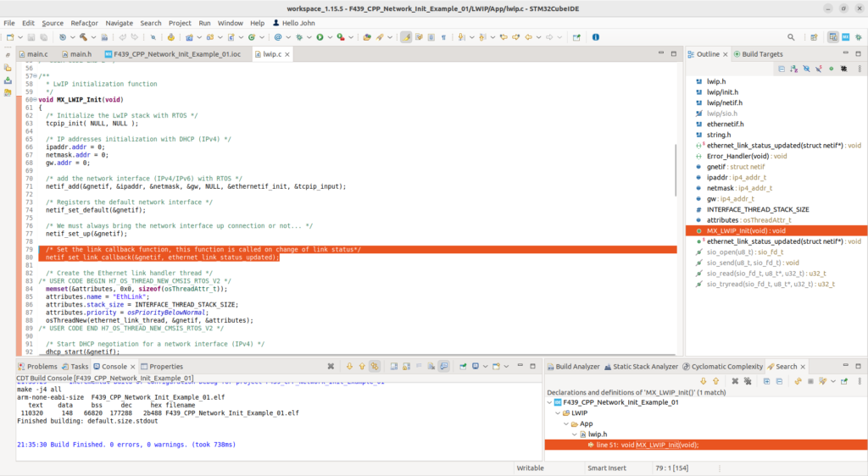Image resolution: width=868 pixels, height=476 pixels.
Task: Click the Open Element @ icon
Action: [278, 37]
